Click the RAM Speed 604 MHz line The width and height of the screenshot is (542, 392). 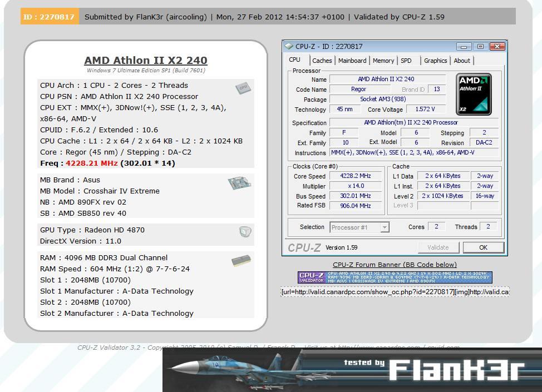coord(115,269)
